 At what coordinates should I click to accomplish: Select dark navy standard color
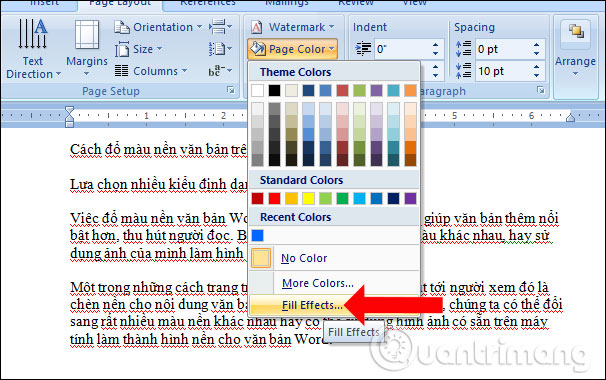coord(393,198)
